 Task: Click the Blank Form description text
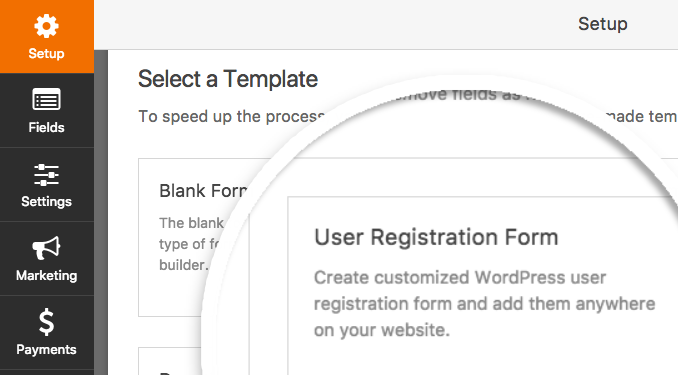click(190, 244)
